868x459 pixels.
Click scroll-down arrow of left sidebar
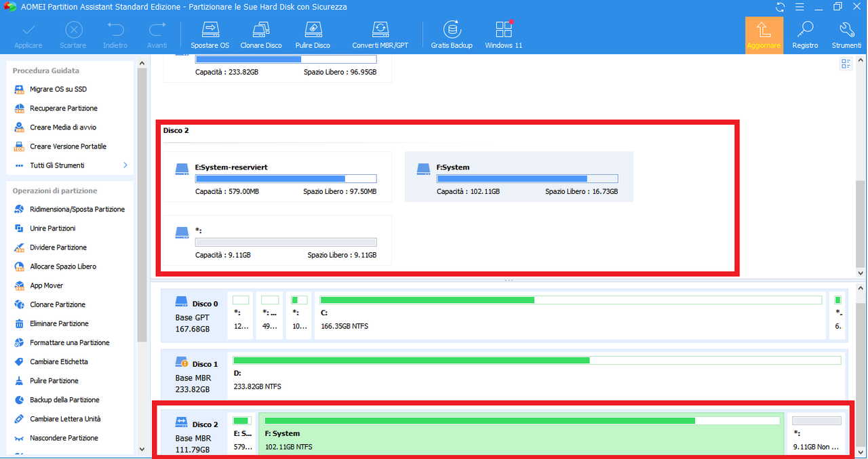[x=142, y=449]
